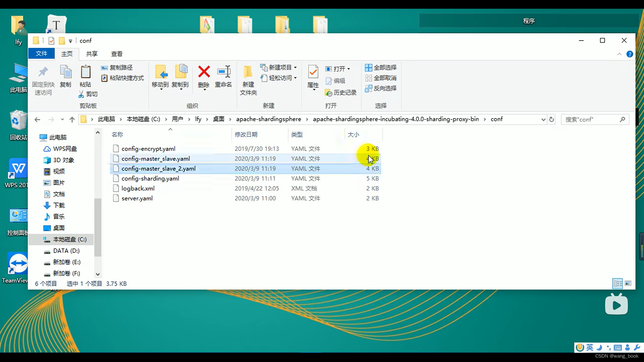644x362 pixels.
Task: Select the server.yaml file
Action: pyautogui.click(x=246, y=198)
